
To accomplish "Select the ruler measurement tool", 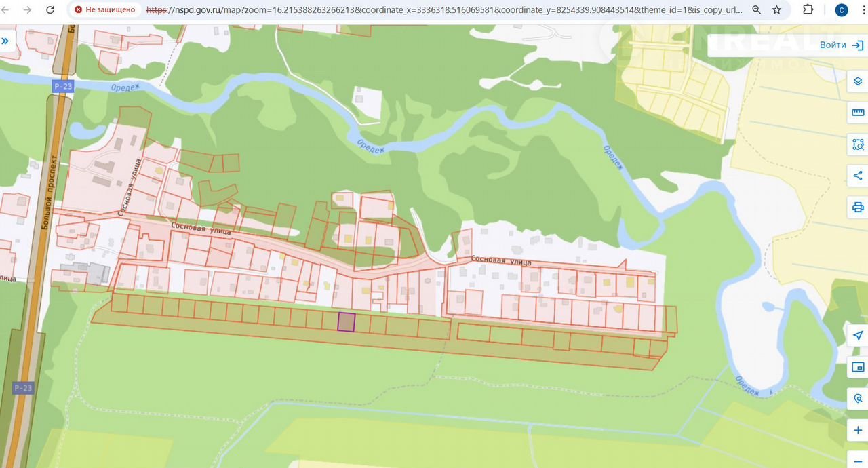I will [x=858, y=113].
